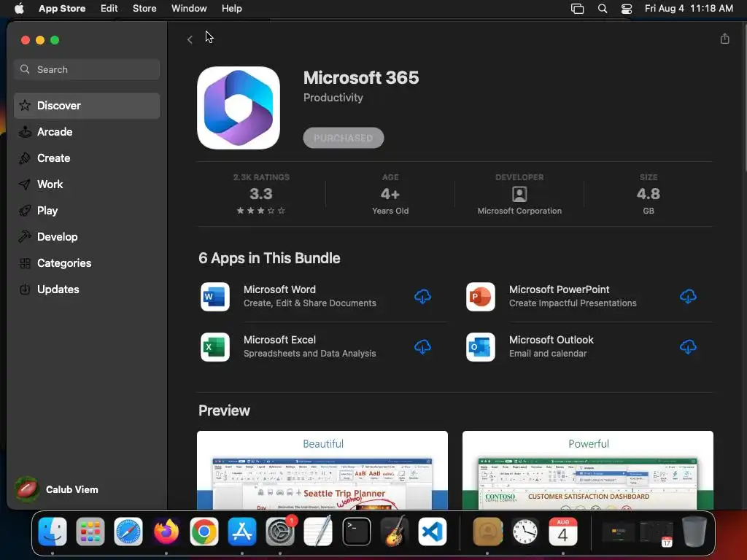747x560 pixels.
Task: Select Create in the sidebar
Action: coord(87,158)
